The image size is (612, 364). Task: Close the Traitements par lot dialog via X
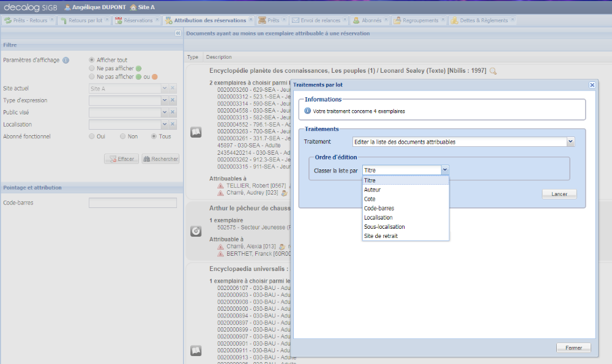coord(592,85)
